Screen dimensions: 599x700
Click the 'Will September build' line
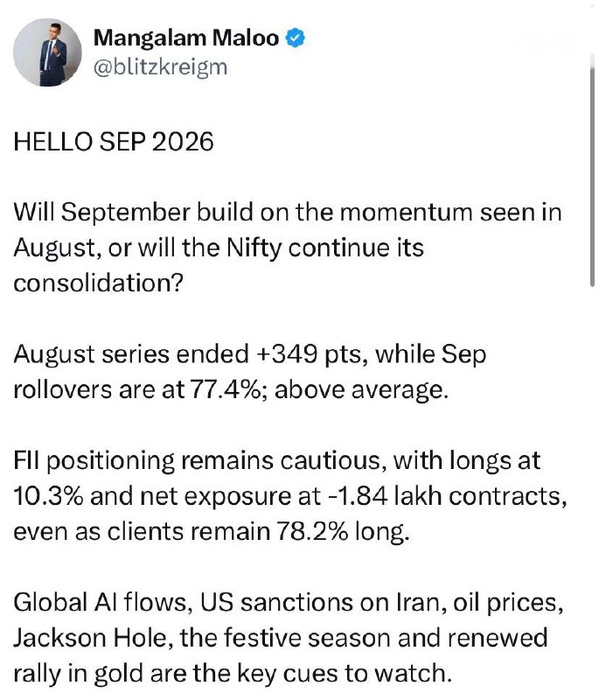(288, 212)
